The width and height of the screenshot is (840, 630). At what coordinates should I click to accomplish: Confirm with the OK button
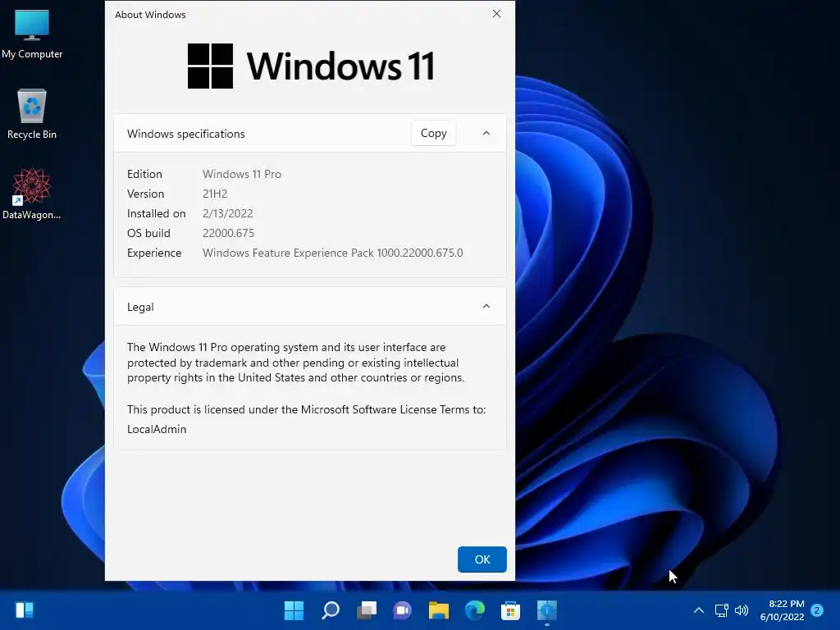482,559
